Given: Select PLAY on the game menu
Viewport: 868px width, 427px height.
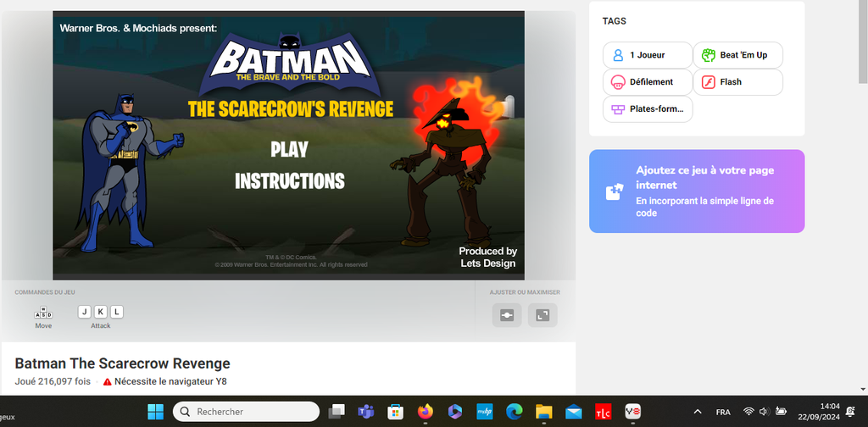Looking at the screenshot, I should 289,150.
